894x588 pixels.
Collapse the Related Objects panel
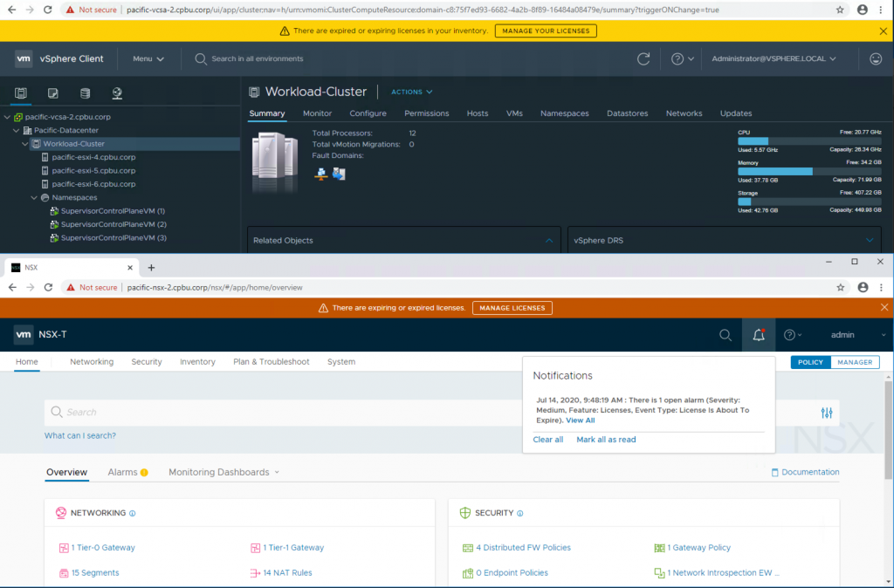tap(549, 240)
